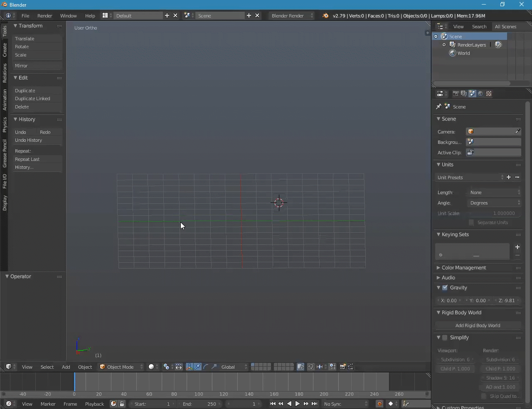Click the Camera object field
Viewport: 532px width, 409px height.
[x=494, y=131]
